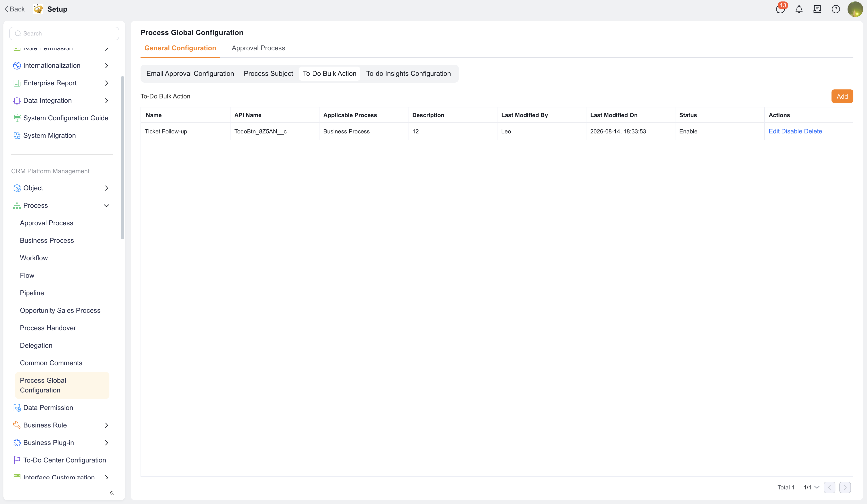Click the sidebar Search field
The height and width of the screenshot is (504, 867).
coord(64,33)
